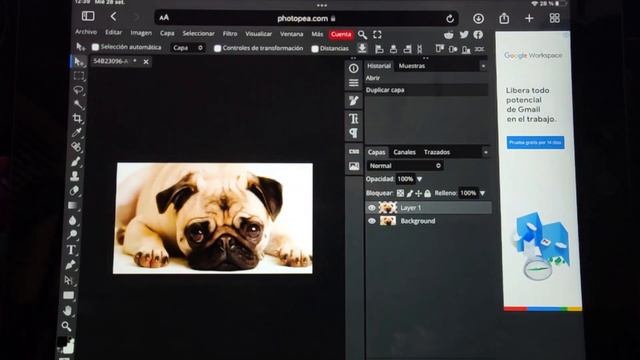Toggle lock transparent pixels icon
640x360 pixels.
point(400,193)
